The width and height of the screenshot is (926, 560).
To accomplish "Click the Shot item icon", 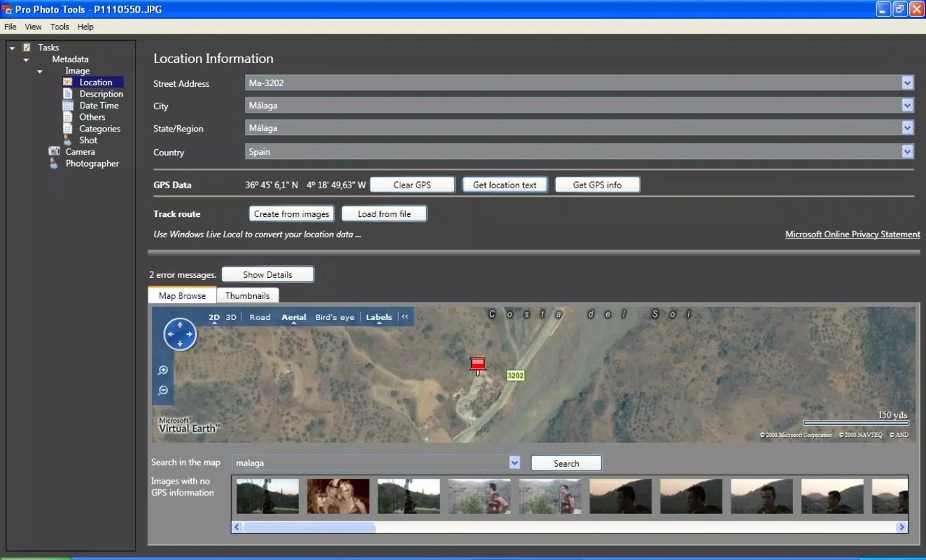I will 68,140.
